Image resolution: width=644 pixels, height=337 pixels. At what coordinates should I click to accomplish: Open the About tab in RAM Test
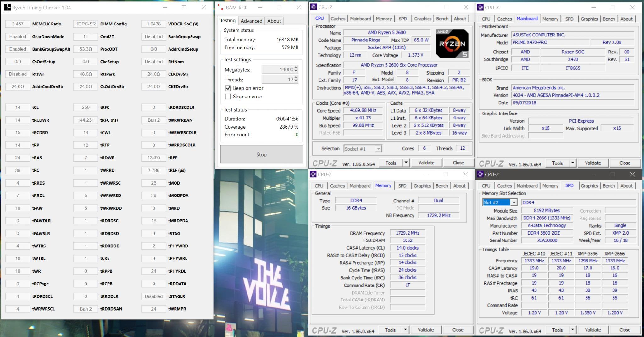point(274,21)
